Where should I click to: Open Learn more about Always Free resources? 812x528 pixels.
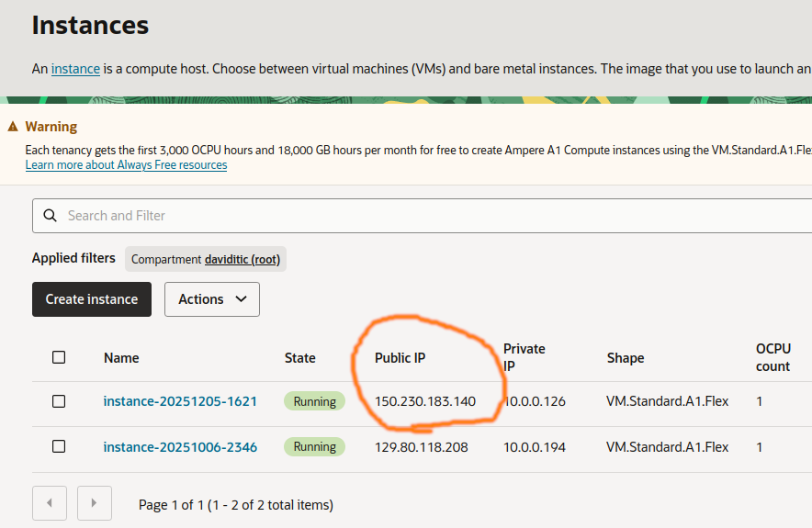126,165
